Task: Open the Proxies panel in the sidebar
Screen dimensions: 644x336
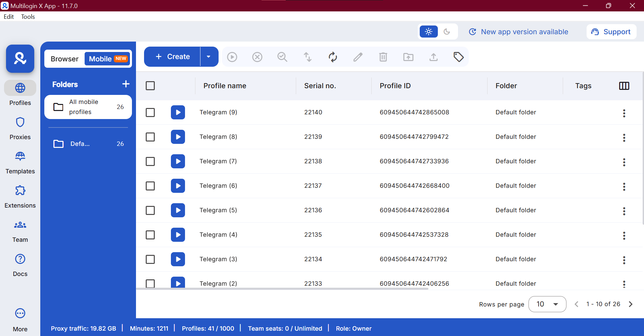Action: [x=20, y=128]
